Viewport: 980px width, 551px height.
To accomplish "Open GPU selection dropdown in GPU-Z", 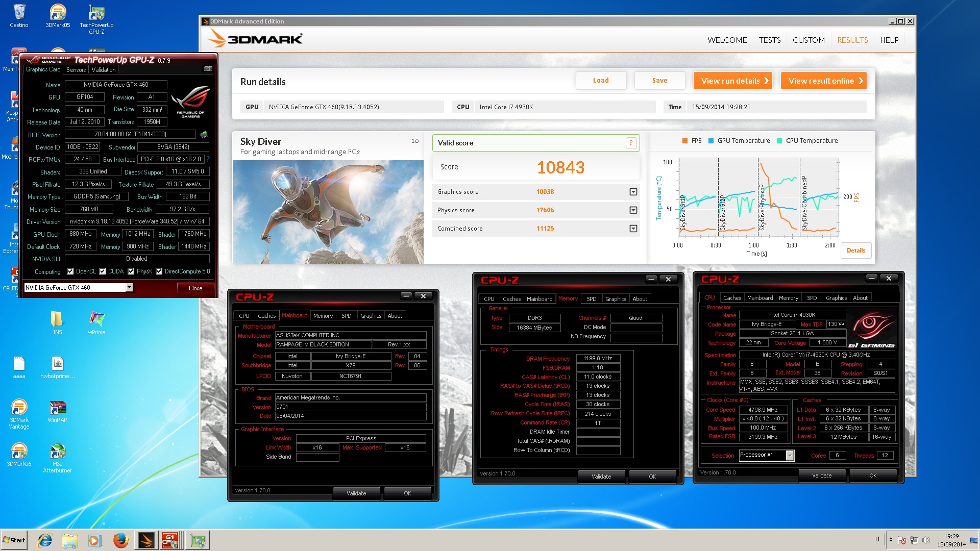I will [129, 288].
